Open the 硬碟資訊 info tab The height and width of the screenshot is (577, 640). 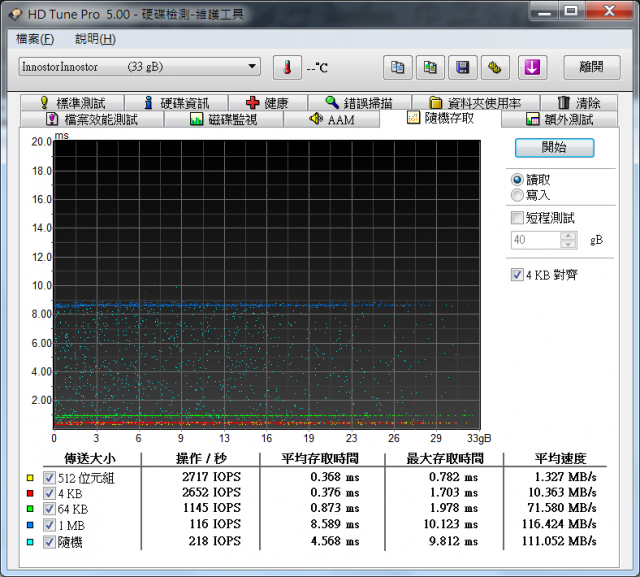tap(176, 103)
